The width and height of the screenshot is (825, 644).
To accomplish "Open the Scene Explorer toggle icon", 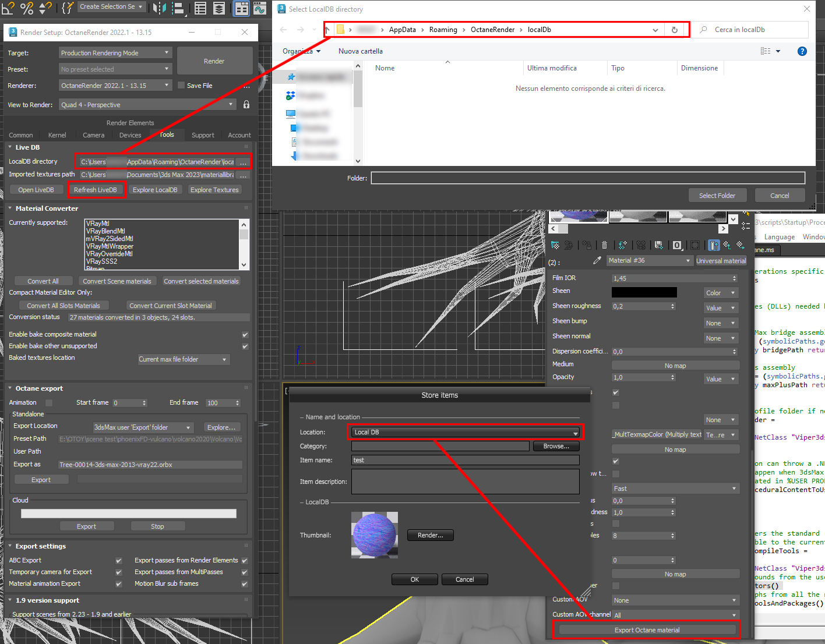I will click(x=200, y=8).
